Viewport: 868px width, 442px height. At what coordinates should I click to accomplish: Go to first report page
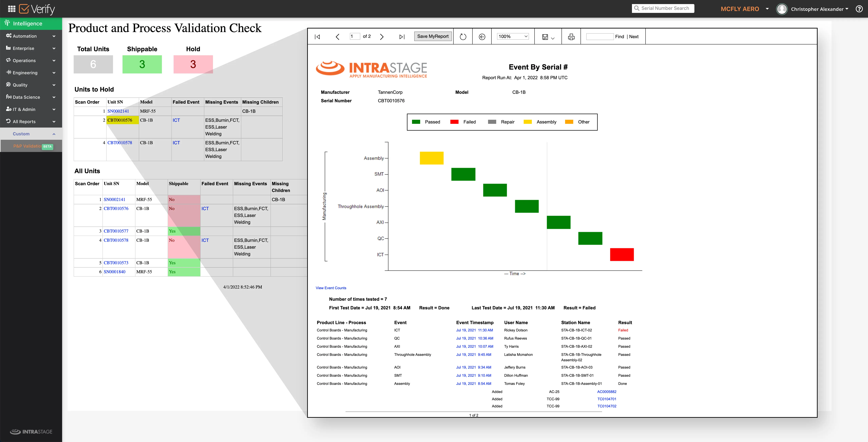[x=317, y=37]
